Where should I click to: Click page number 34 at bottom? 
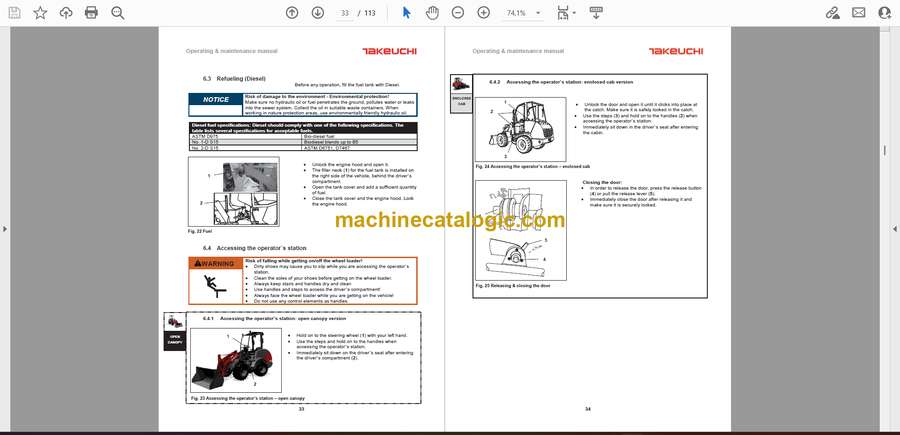pyautogui.click(x=587, y=409)
